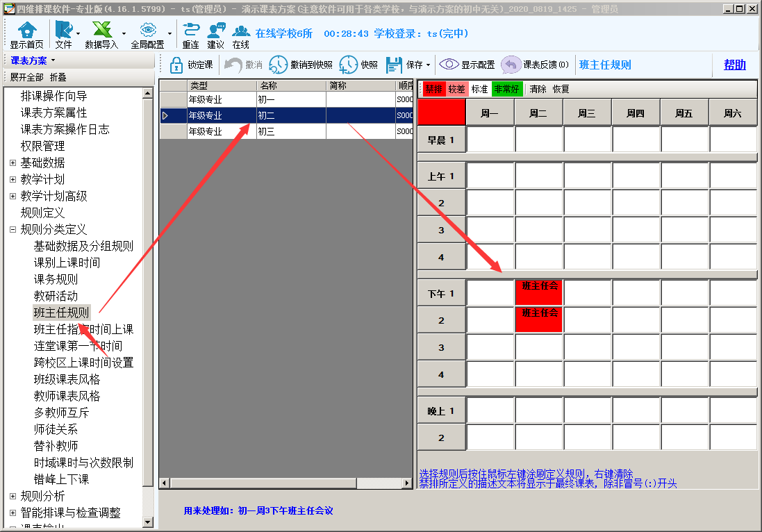Click the 撤销到快照 restore-snapshot icon
762x532 pixels.
278,65
